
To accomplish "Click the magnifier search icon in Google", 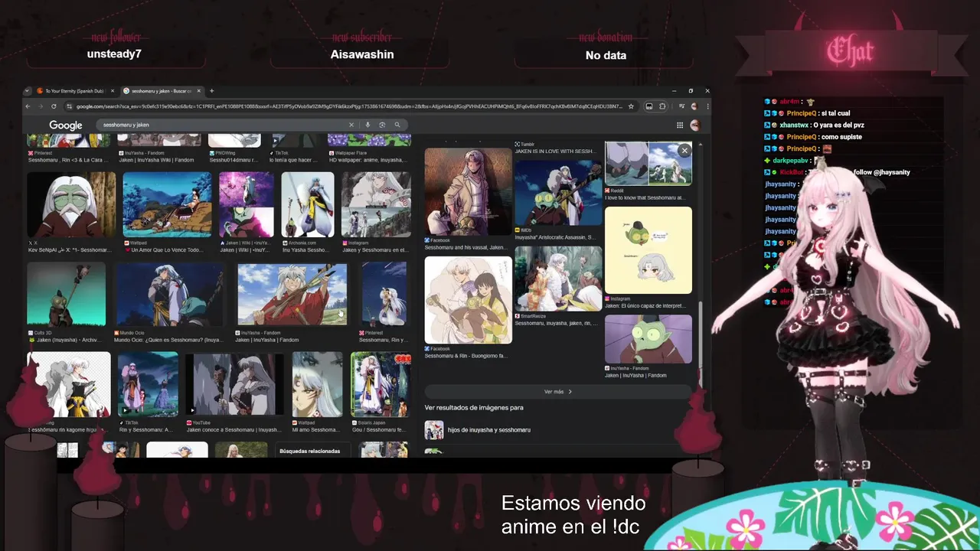I will [x=397, y=125].
